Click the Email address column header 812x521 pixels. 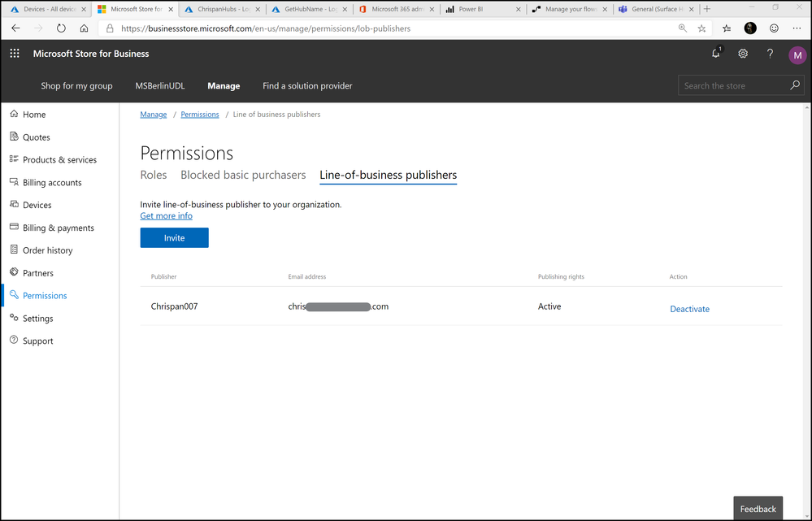tap(307, 276)
